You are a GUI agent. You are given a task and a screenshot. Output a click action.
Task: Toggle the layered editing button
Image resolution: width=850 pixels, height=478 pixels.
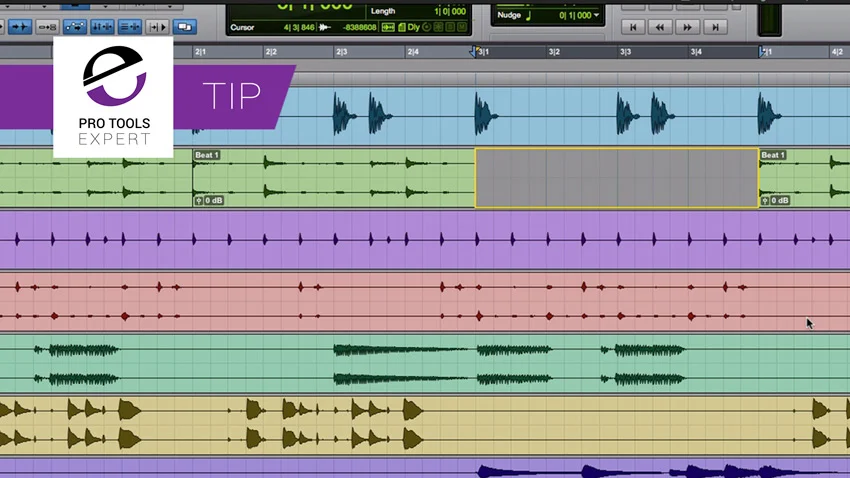pyautogui.click(x=184, y=27)
